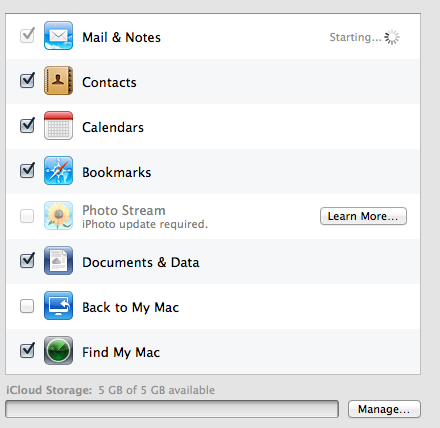
Task: Toggle the Mail & Notes checkbox
Action: (27, 35)
